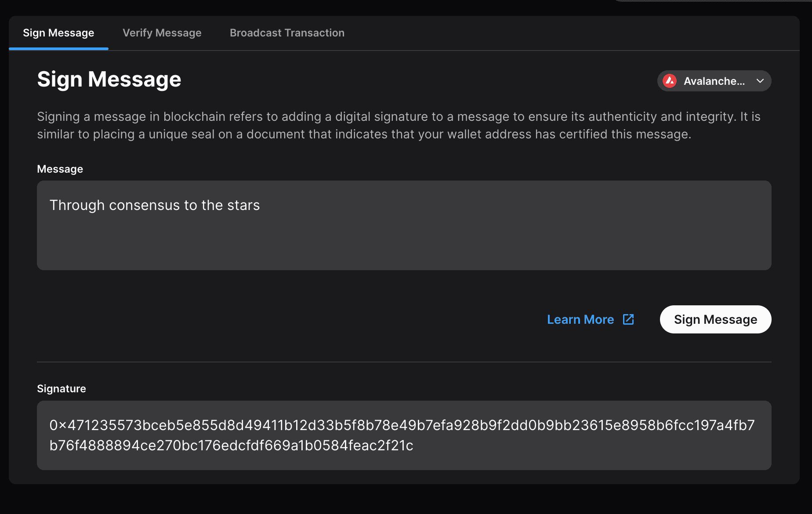Click the Message field label

pyautogui.click(x=60, y=169)
